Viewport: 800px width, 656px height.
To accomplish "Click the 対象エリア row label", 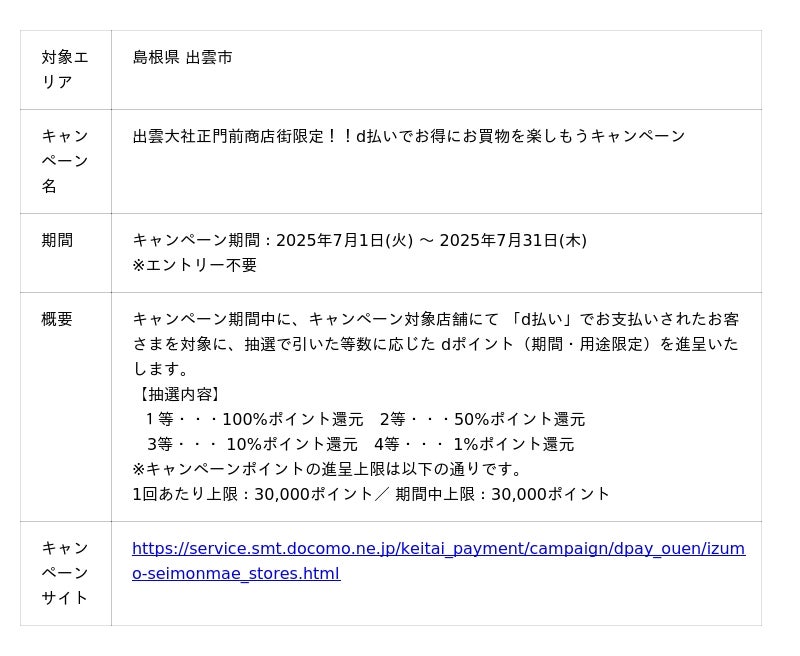I will tap(65, 70).
